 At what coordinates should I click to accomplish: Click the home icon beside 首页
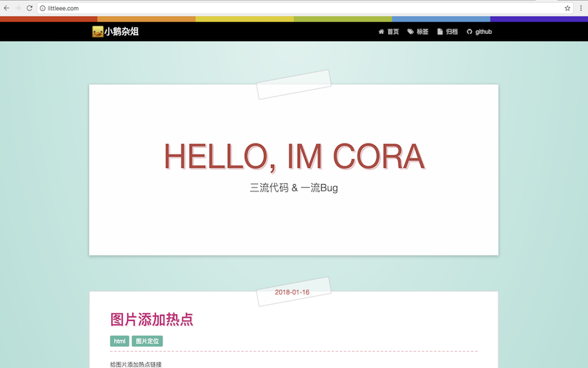click(x=381, y=32)
